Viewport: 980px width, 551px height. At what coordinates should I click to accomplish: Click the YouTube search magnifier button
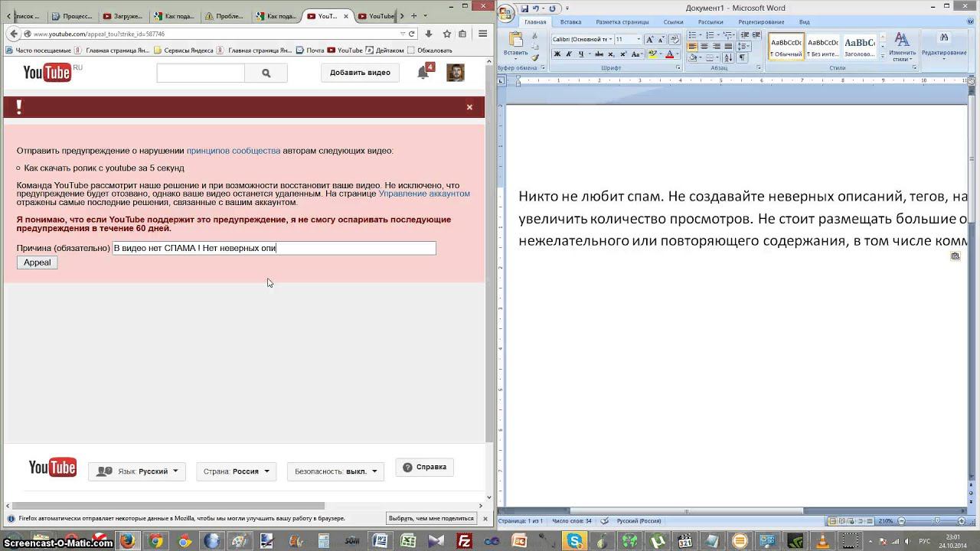266,73
